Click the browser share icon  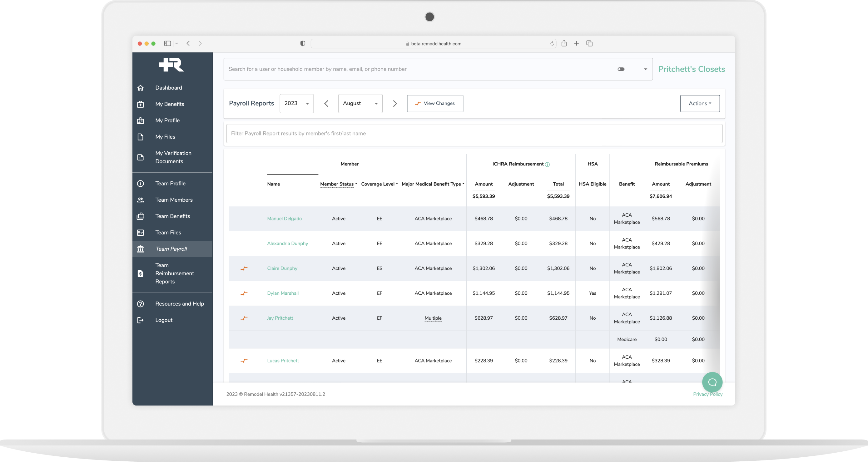point(564,43)
